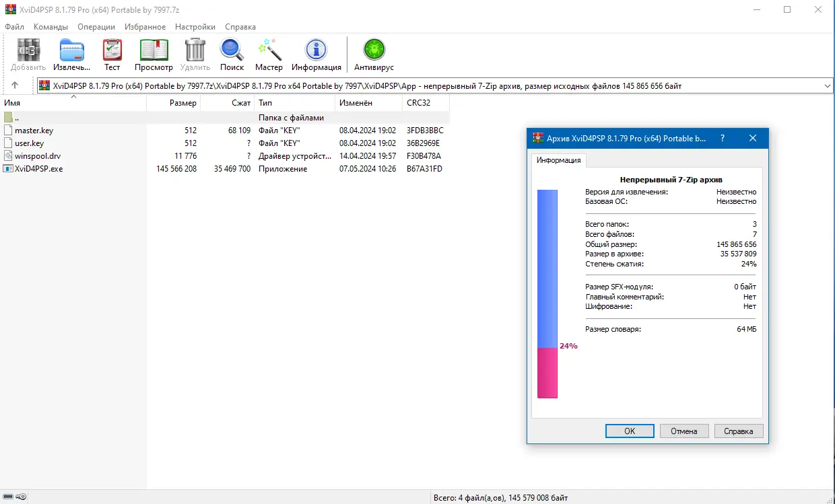Confirm the dialog with OK
The height and width of the screenshot is (504, 835).
pyautogui.click(x=629, y=431)
